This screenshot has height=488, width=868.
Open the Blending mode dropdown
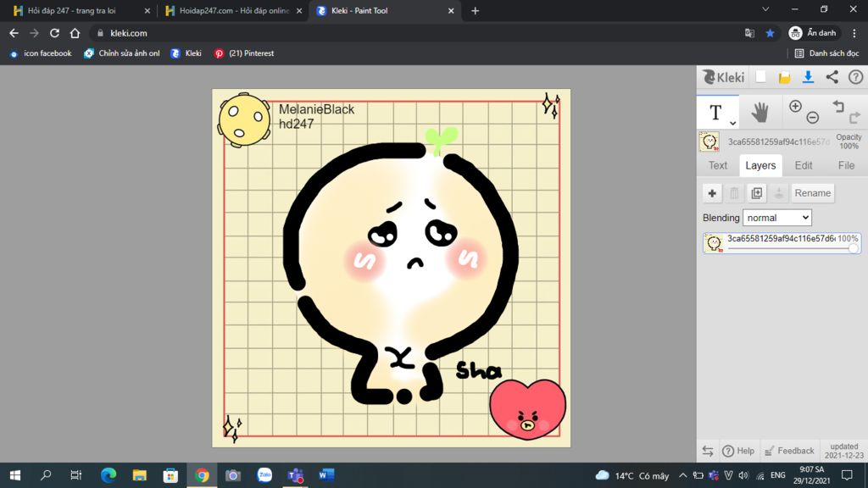776,218
